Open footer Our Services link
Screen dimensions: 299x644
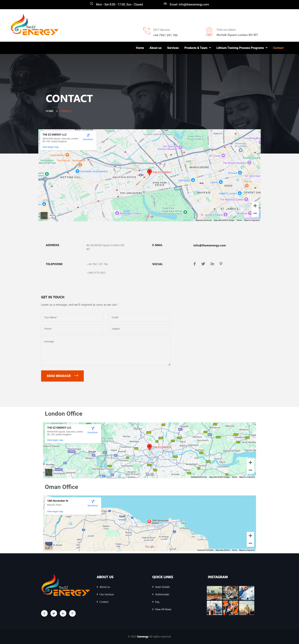107,594
